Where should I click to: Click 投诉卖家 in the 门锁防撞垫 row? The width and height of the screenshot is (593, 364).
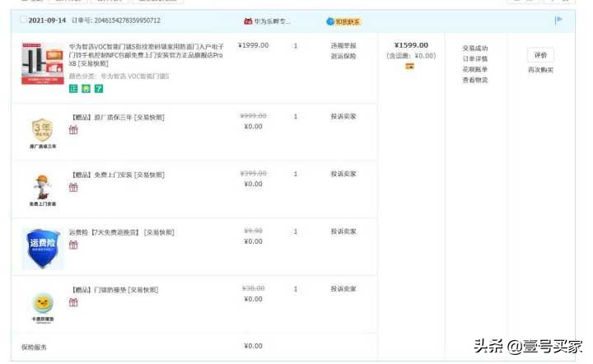point(343,289)
